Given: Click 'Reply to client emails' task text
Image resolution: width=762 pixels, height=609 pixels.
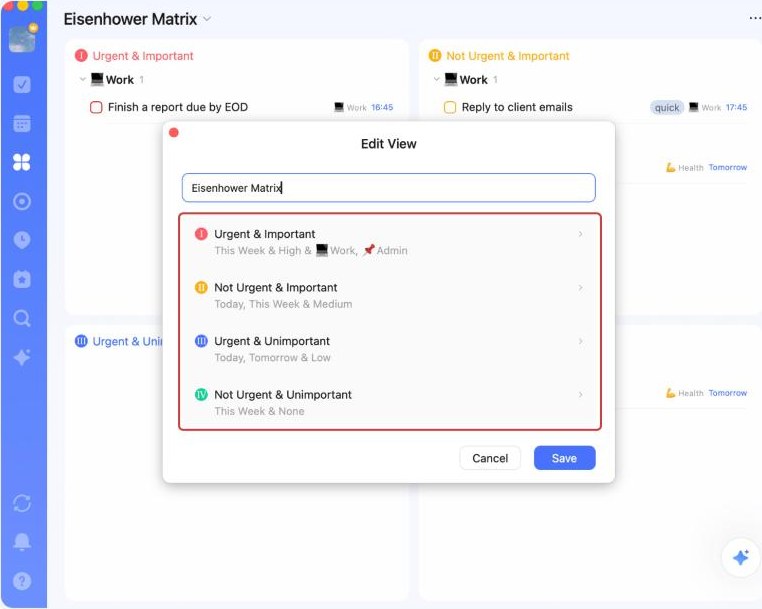Looking at the screenshot, I should click(517, 107).
